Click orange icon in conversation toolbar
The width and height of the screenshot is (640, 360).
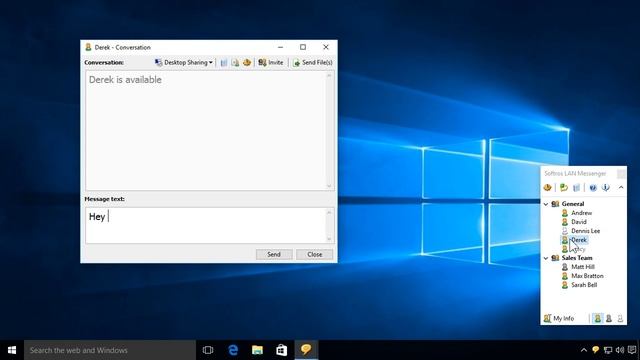pyautogui.click(x=247, y=62)
